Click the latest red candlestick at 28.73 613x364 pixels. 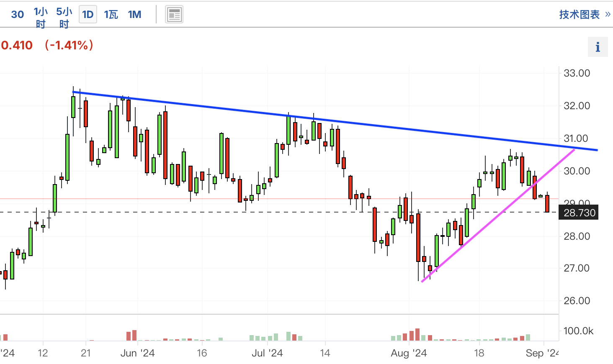(x=547, y=204)
